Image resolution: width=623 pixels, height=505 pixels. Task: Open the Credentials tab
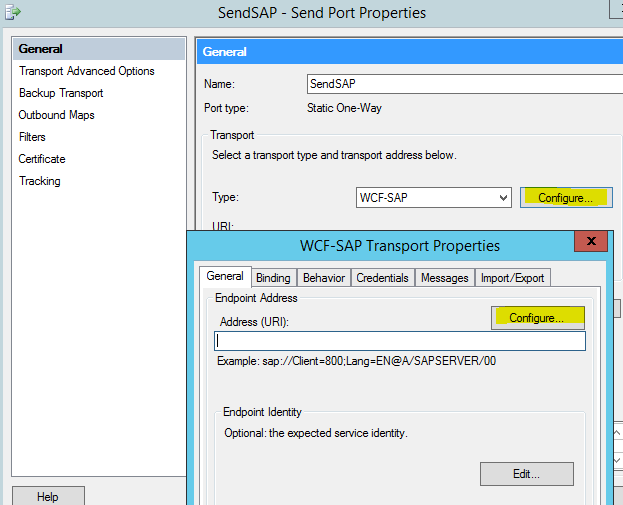382,278
